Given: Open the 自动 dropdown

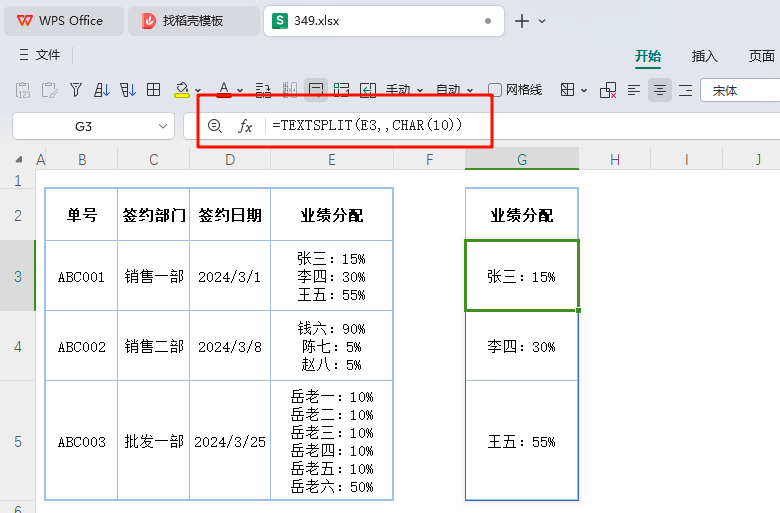Looking at the screenshot, I should tap(454, 90).
